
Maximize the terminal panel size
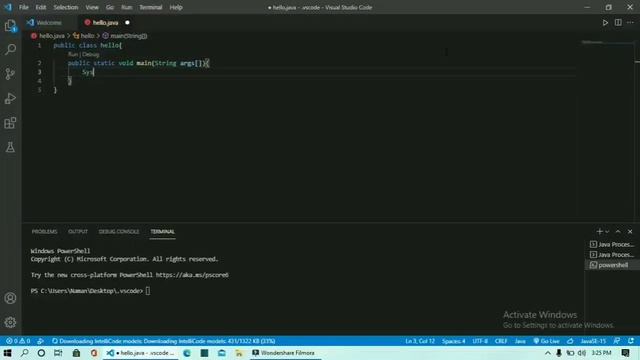click(618, 232)
